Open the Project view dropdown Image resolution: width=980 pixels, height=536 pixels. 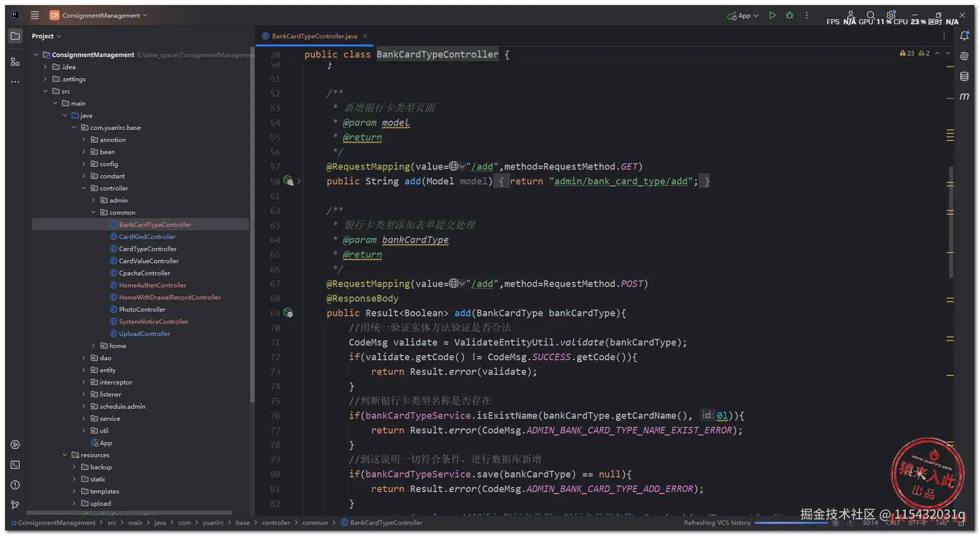(46, 36)
